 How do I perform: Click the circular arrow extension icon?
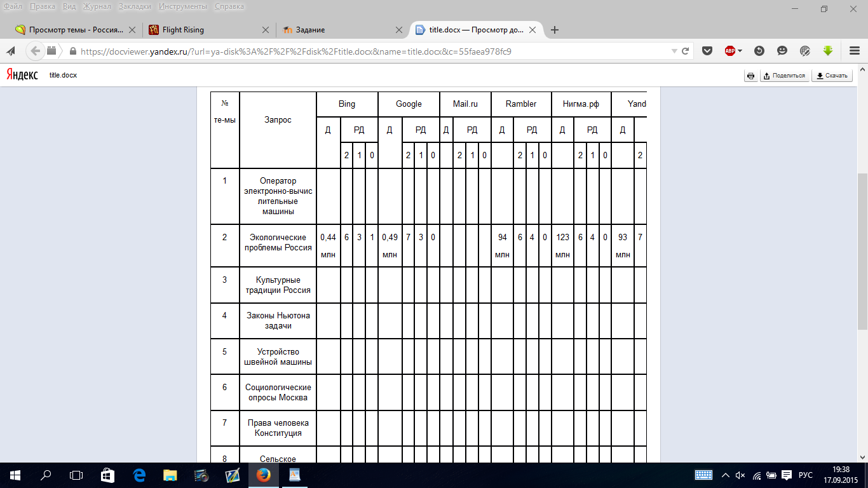tap(759, 51)
